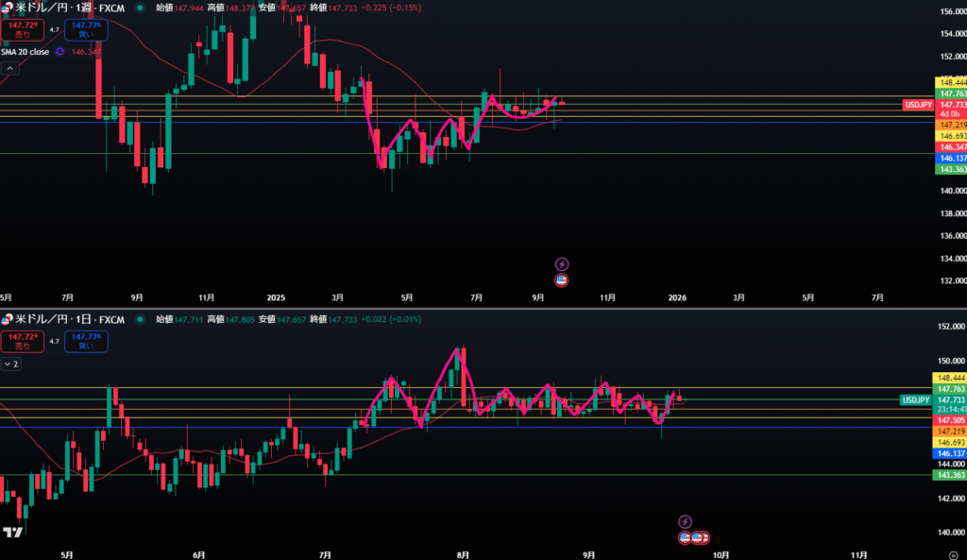Click the daily chart market status dot
The image size is (967, 560).
click(141, 319)
